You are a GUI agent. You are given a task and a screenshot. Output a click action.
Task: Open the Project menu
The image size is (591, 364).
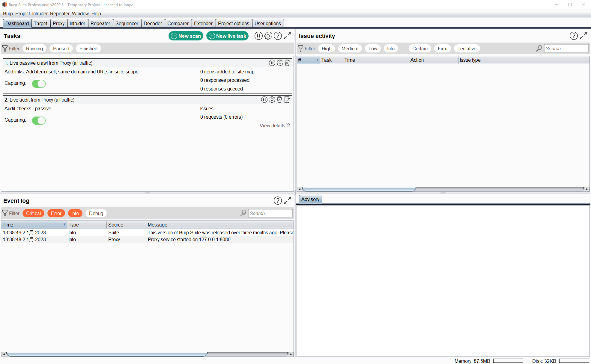(22, 13)
